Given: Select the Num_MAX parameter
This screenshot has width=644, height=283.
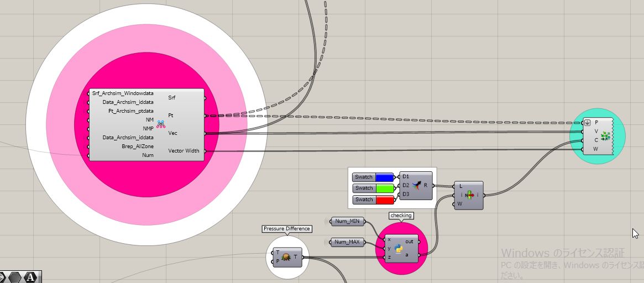Looking at the screenshot, I should 347,242.
